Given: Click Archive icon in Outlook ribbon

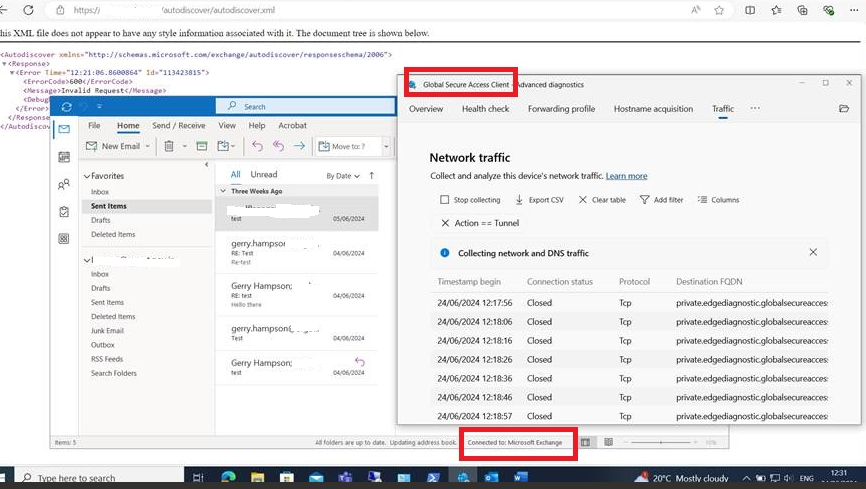Looking at the screenshot, I should tap(202, 146).
